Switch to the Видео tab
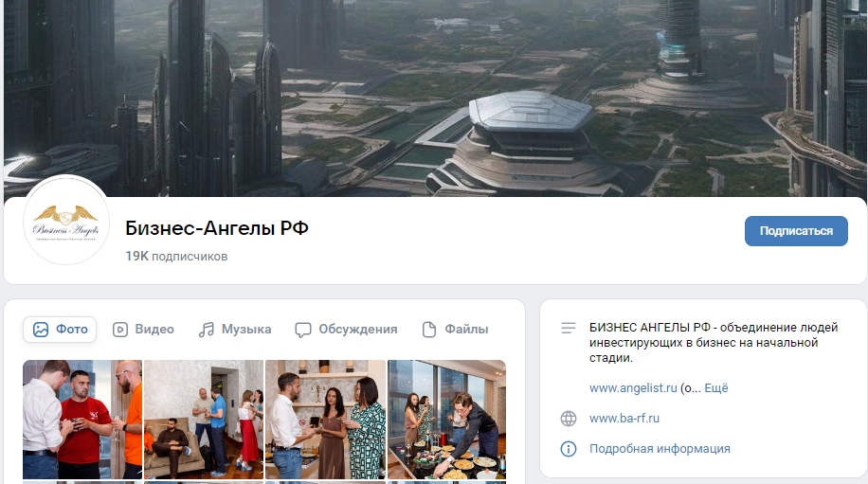The height and width of the screenshot is (484, 868). (x=143, y=329)
